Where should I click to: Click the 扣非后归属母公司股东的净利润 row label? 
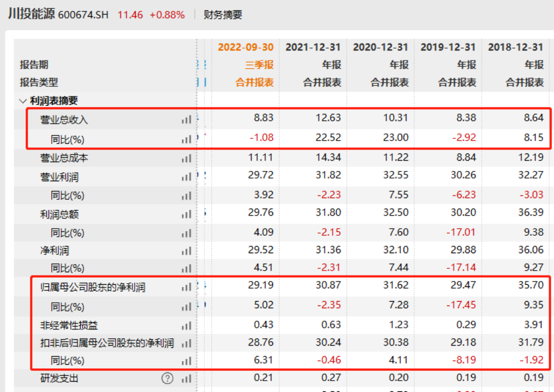click(107, 343)
